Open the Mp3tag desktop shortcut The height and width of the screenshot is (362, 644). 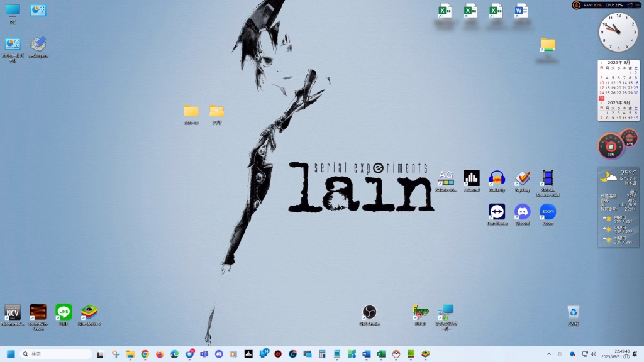(522, 181)
